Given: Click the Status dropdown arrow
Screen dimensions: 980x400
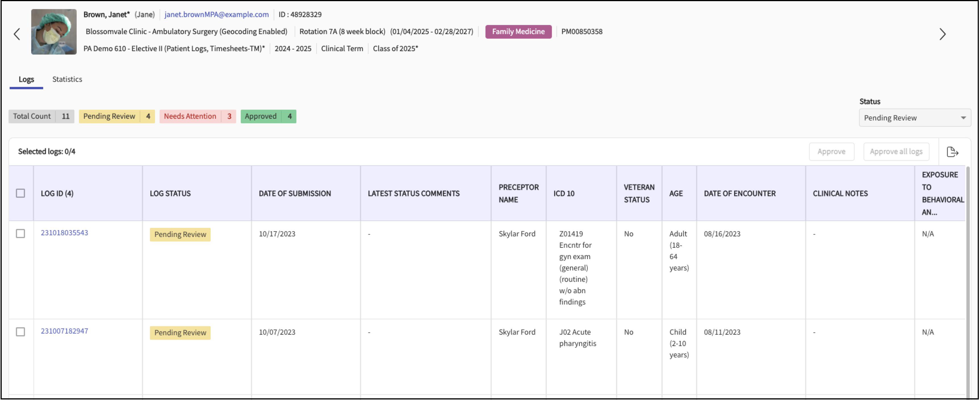Looking at the screenshot, I should (x=963, y=118).
